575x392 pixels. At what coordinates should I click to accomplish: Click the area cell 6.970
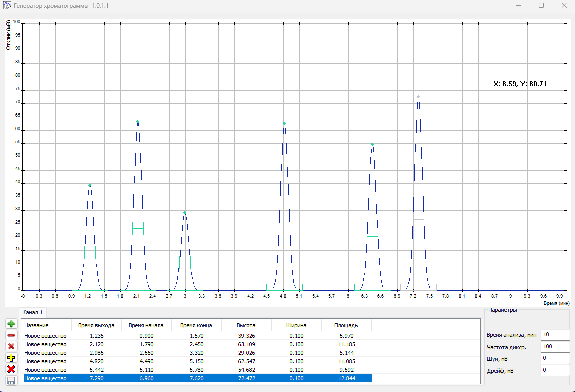coord(346,336)
